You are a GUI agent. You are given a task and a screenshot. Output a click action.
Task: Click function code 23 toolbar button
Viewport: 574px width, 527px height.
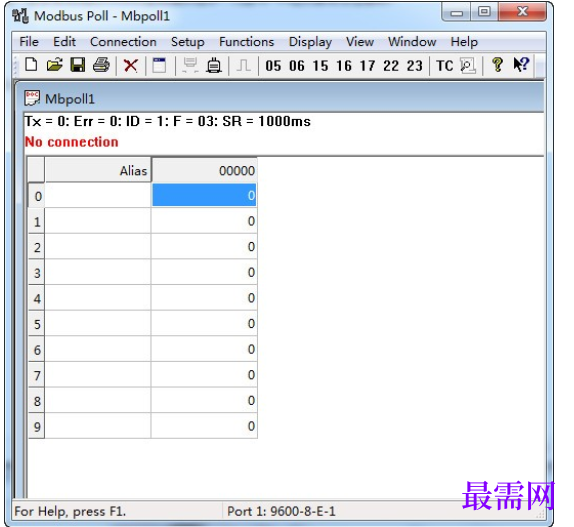[x=415, y=66]
